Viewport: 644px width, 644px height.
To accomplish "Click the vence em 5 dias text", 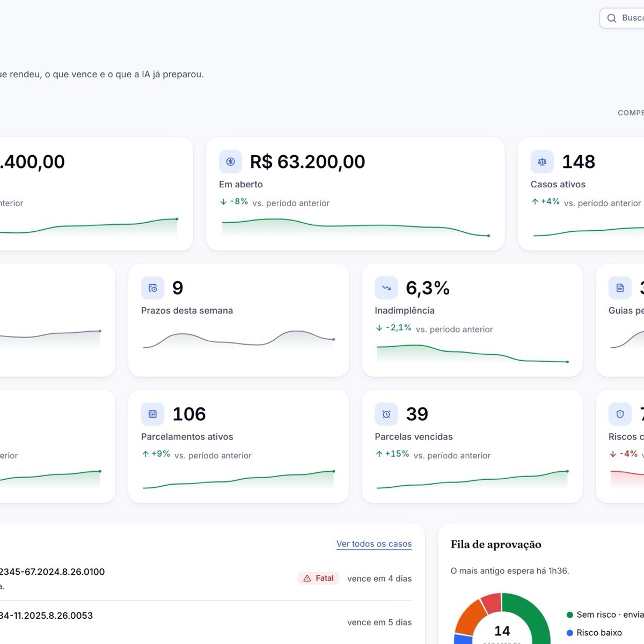I will click(379, 623).
